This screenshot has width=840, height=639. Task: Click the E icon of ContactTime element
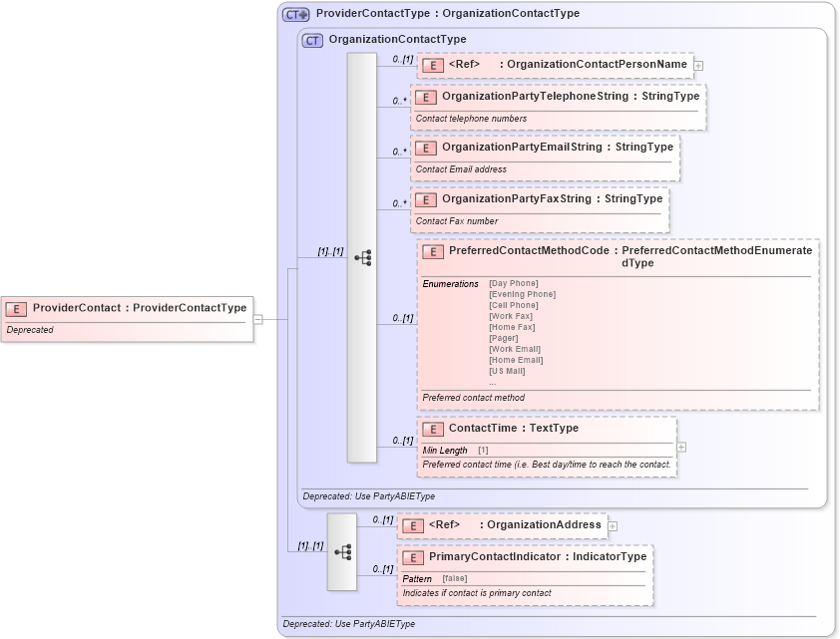[x=433, y=429]
